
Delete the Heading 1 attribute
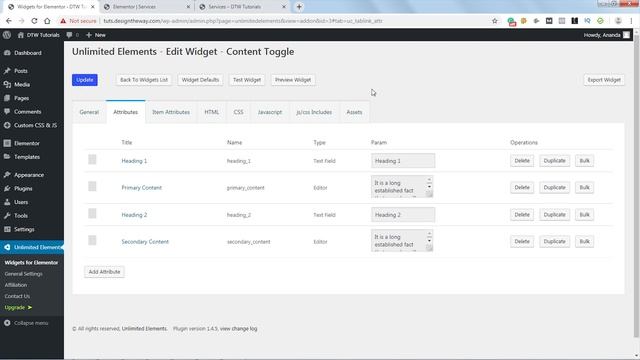522,161
